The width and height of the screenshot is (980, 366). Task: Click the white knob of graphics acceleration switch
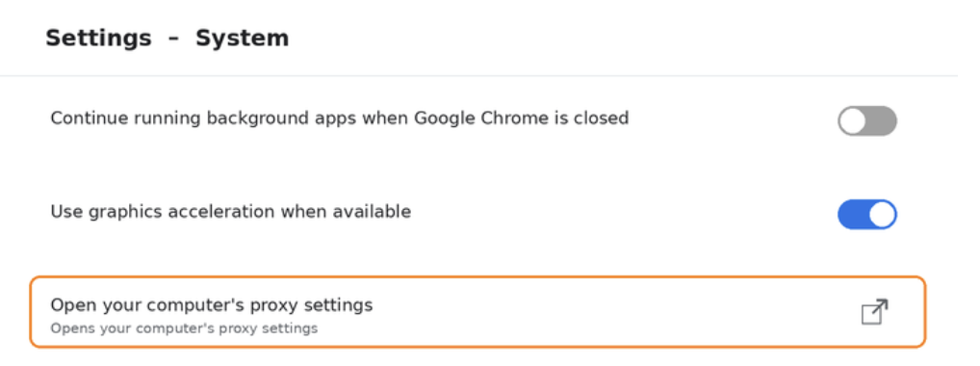click(882, 215)
